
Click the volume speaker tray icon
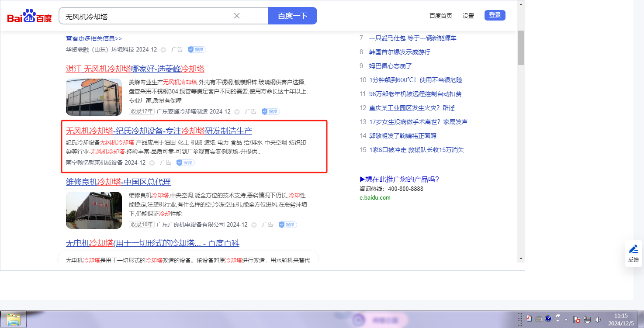598,319
